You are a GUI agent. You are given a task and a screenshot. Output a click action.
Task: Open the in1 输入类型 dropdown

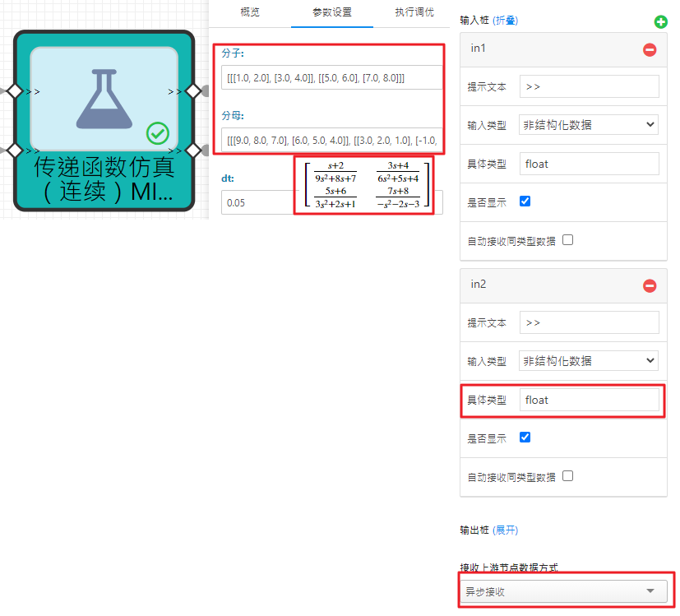[589, 125]
